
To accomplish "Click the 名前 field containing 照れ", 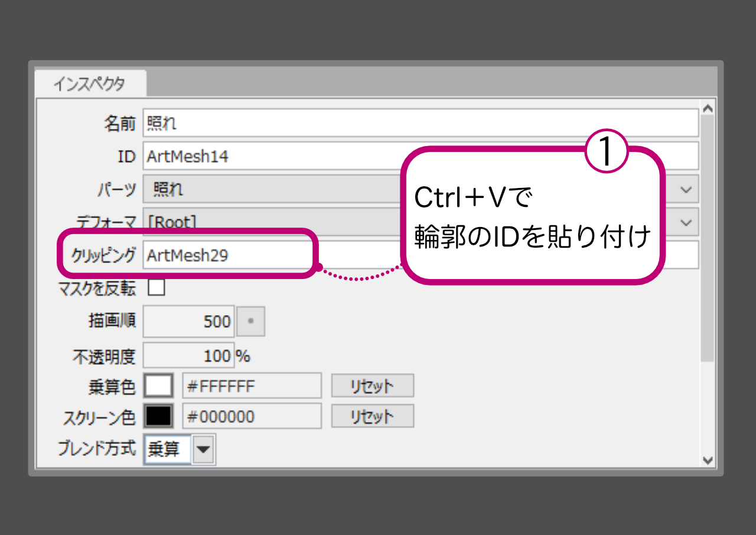I will (421, 123).
